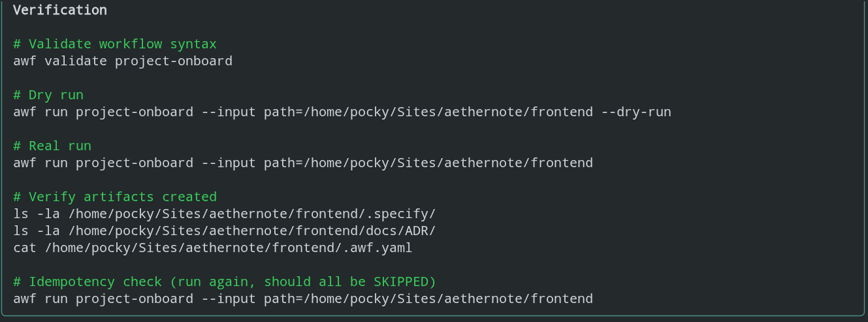This screenshot has height=322, width=868.
Task: Click "ls" at the start of the .specify line
Action: click(20, 214)
